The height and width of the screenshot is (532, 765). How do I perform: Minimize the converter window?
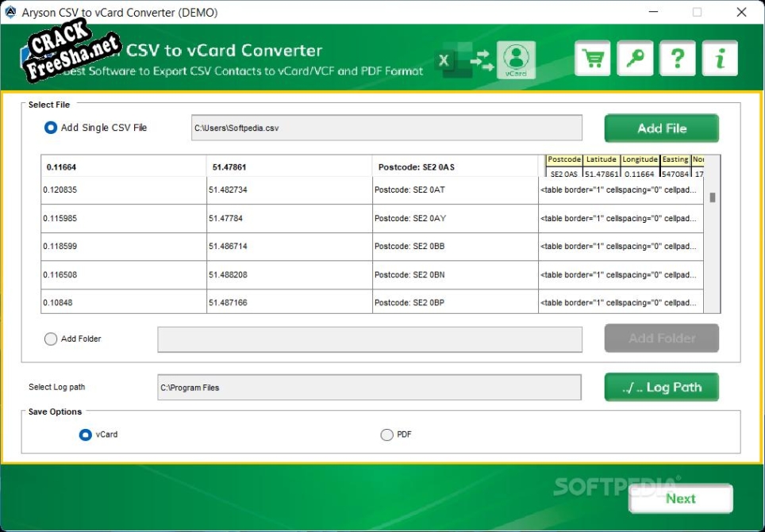pos(653,12)
